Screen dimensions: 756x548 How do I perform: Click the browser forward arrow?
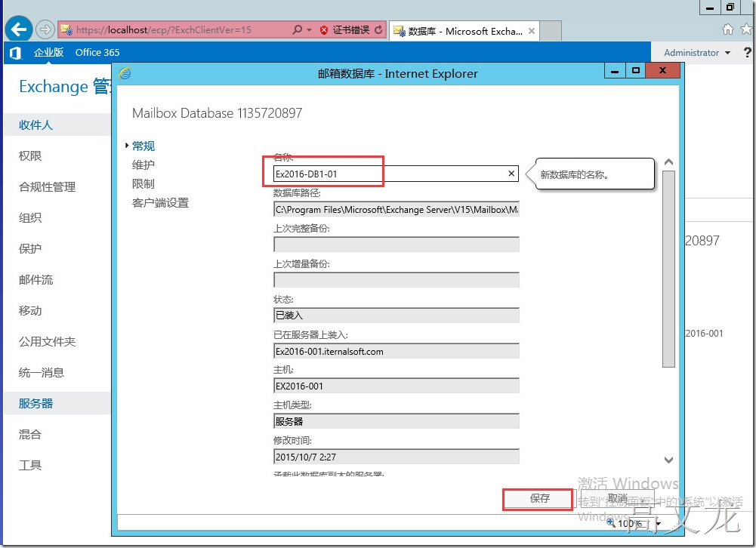[45, 29]
